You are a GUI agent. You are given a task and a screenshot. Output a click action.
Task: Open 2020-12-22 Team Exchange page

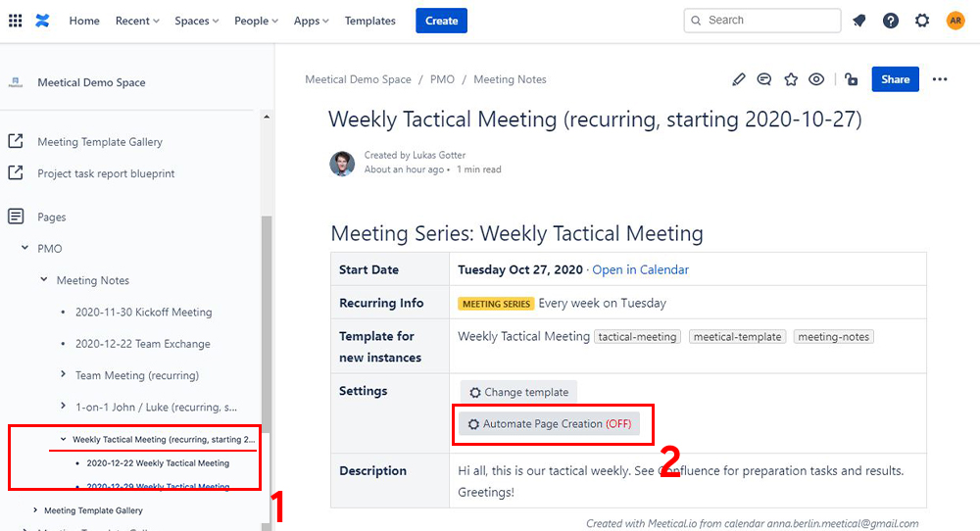[x=142, y=344]
